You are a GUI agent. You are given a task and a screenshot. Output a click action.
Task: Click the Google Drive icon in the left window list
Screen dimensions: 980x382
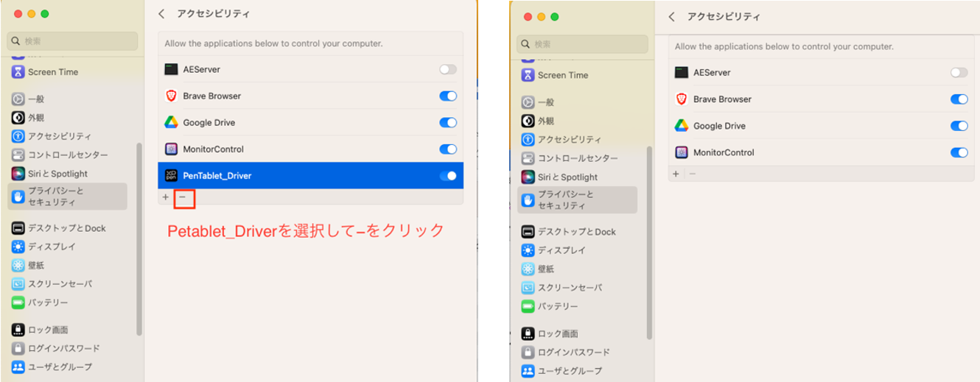(171, 122)
